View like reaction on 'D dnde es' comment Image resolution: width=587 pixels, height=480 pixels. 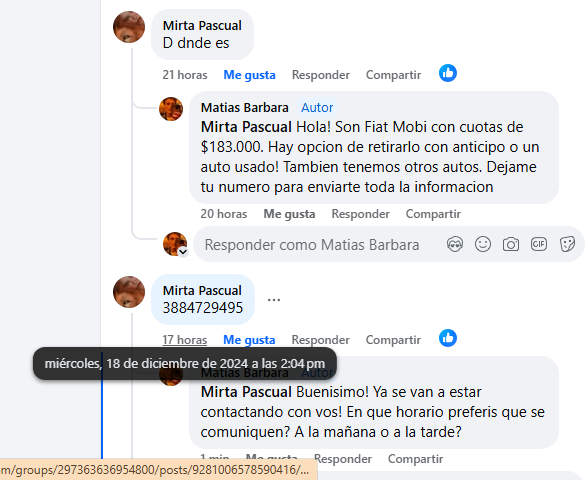pos(448,73)
